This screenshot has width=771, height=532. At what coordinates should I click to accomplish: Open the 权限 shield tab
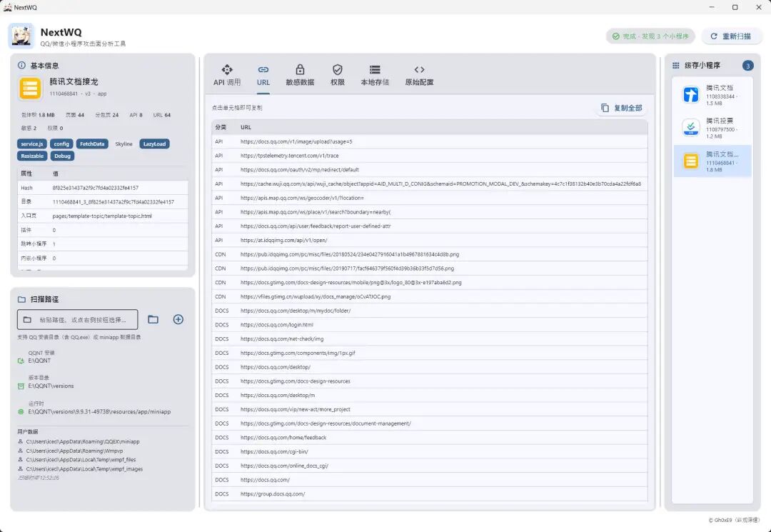click(337, 76)
